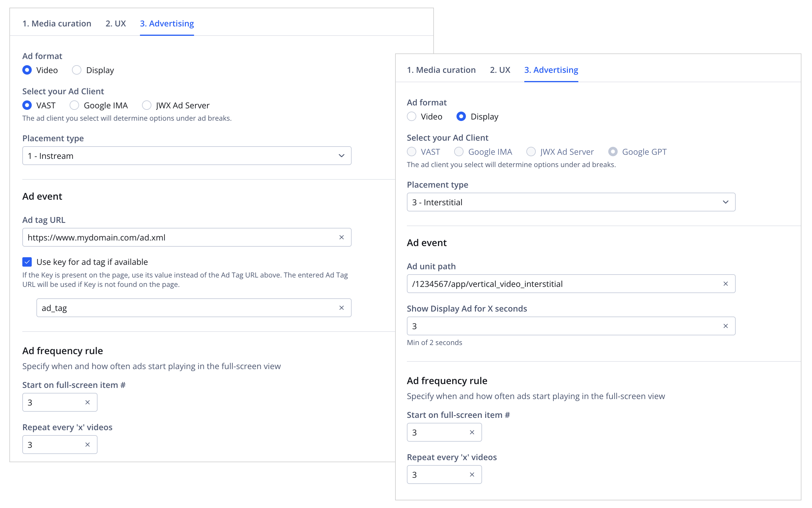Open the 1 - Instream placement dropdown
812x508 pixels.
coord(186,156)
